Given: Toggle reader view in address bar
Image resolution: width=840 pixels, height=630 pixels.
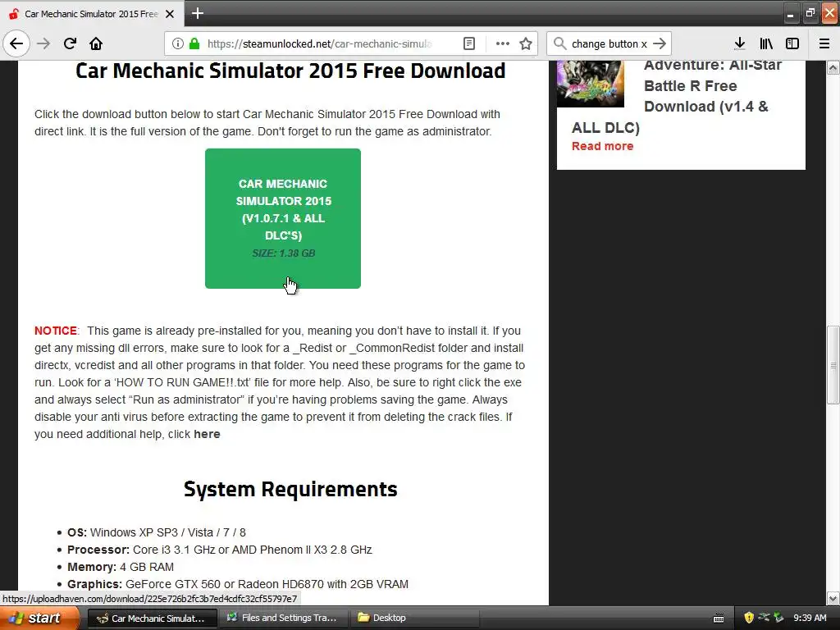Looking at the screenshot, I should click(468, 43).
